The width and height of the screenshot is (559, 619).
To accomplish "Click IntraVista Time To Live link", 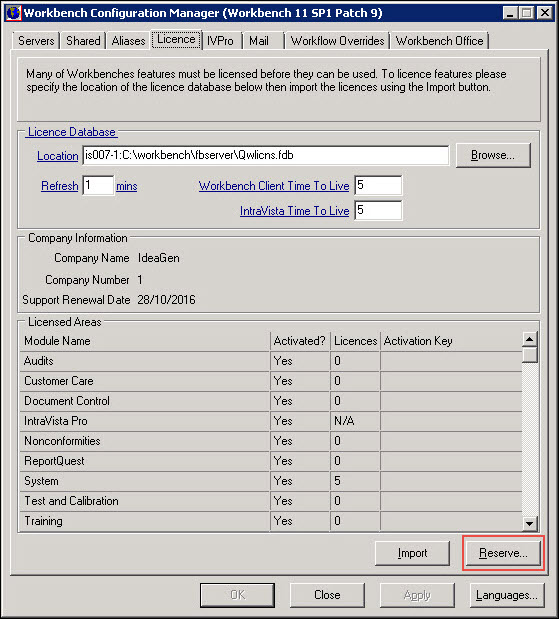I will [295, 211].
